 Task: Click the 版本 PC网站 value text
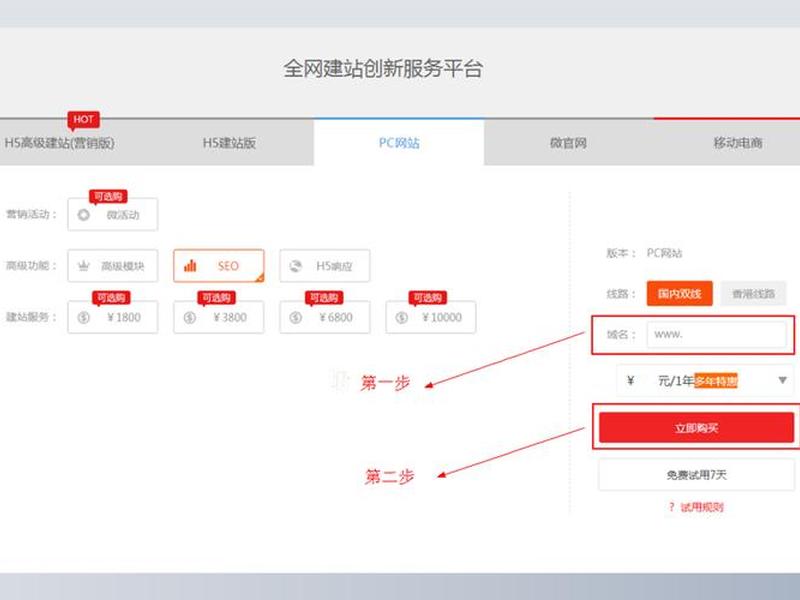click(x=664, y=253)
